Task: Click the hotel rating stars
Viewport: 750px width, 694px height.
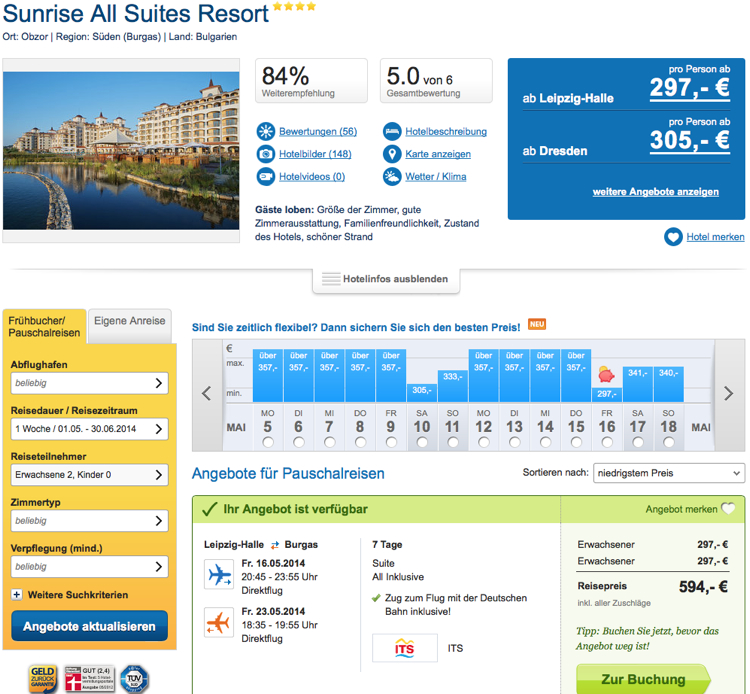Action: [x=294, y=6]
